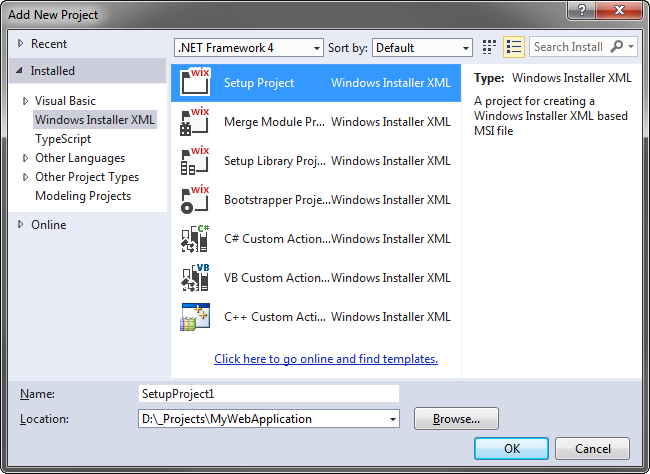
Task: Select the C# Custom Action... template name
Action: [277, 239]
